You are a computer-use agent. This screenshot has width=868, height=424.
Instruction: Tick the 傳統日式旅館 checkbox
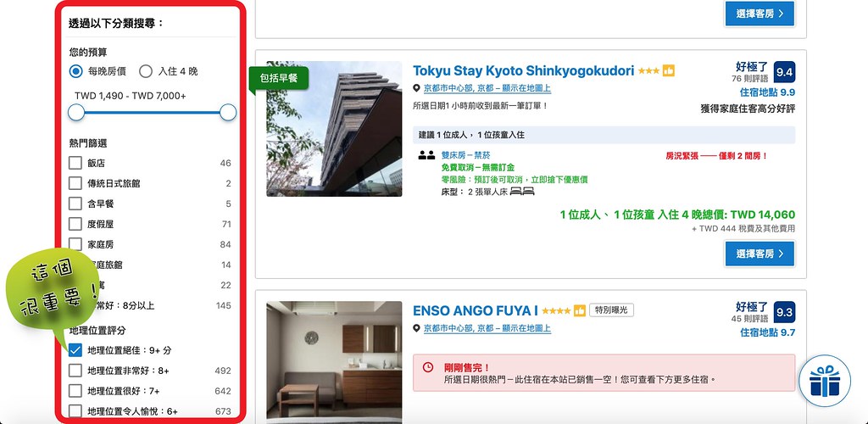tap(75, 183)
